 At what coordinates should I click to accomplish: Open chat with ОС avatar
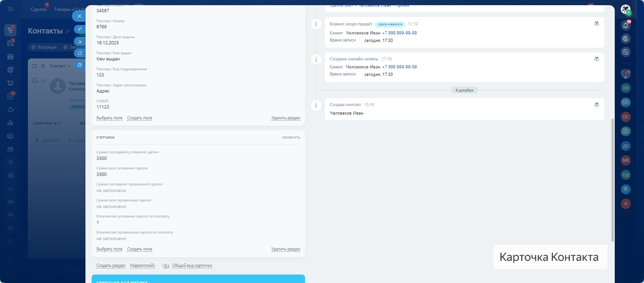[626, 117]
